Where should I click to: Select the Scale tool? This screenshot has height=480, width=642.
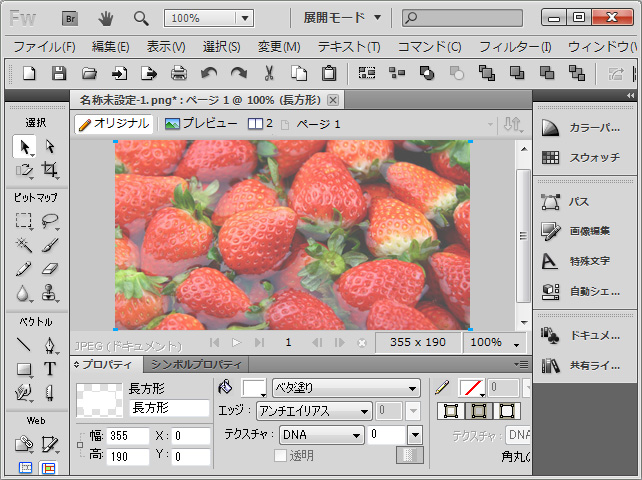pyautogui.click(x=25, y=170)
